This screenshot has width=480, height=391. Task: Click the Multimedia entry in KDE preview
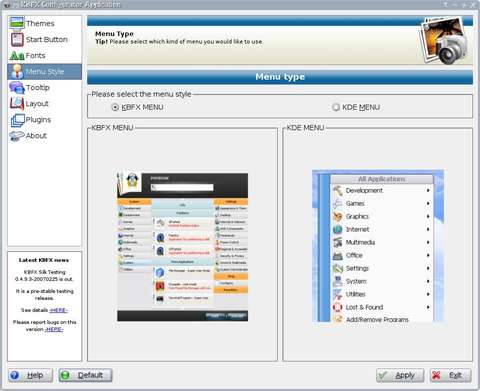click(382, 242)
